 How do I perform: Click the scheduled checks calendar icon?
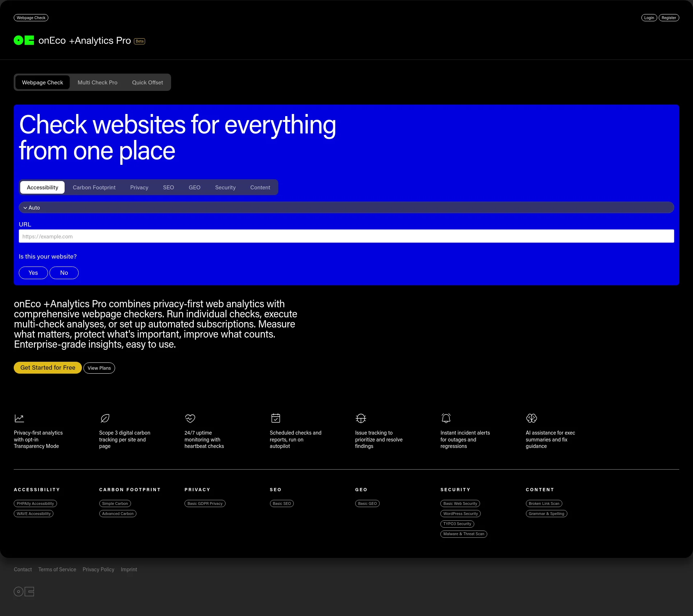coord(275,418)
